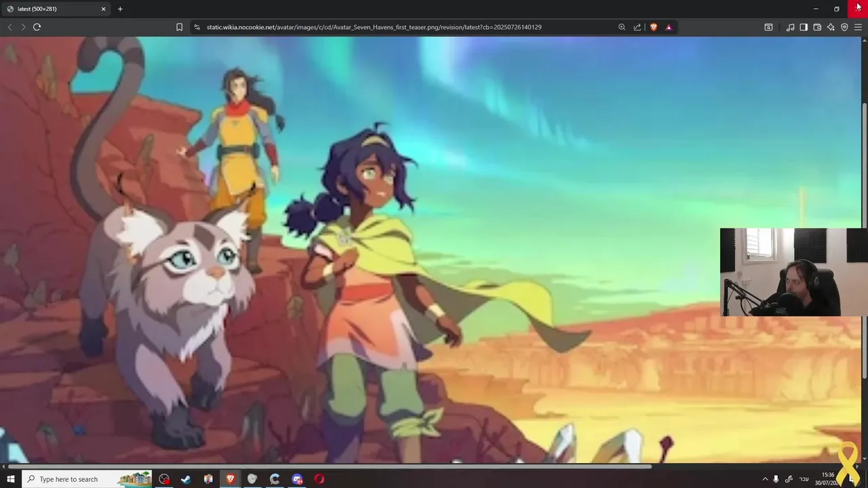Open Leo AI sparkle icon

click(x=831, y=27)
